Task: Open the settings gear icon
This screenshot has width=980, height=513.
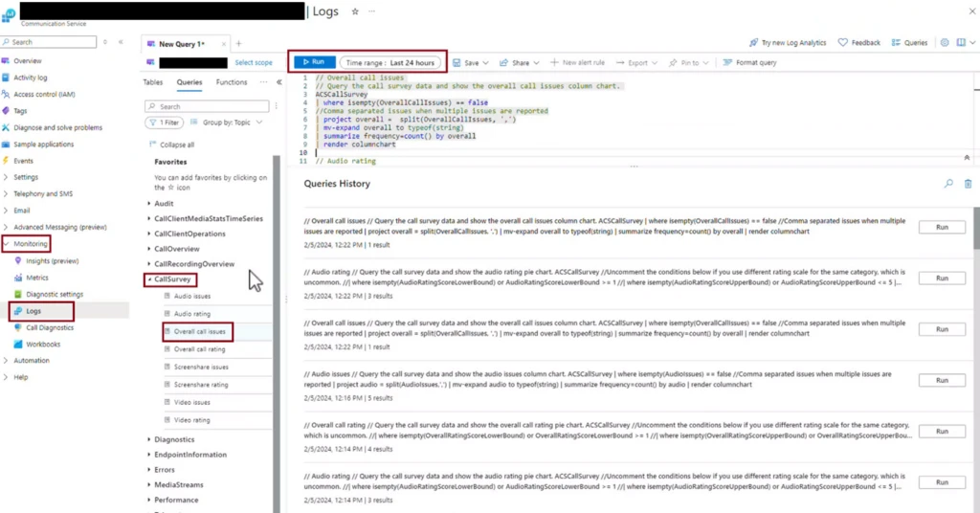Action: point(945,42)
